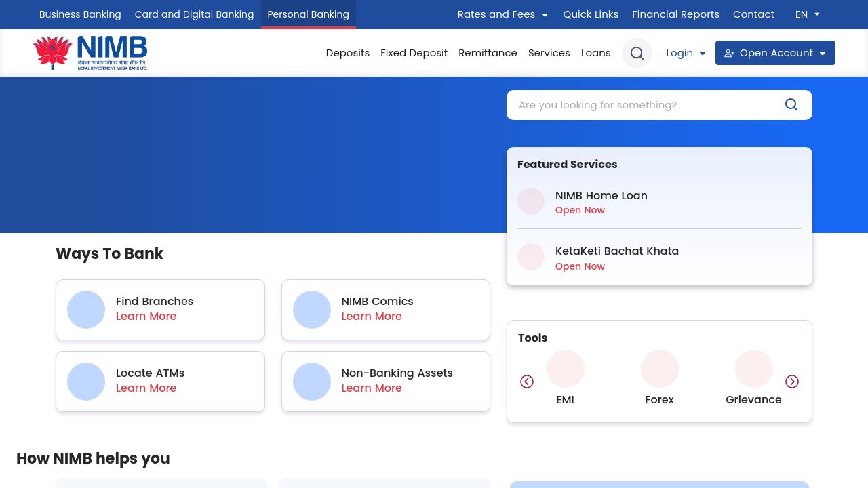The height and width of the screenshot is (488, 868).
Task: Click the EMI label
Action: pos(566,400)
